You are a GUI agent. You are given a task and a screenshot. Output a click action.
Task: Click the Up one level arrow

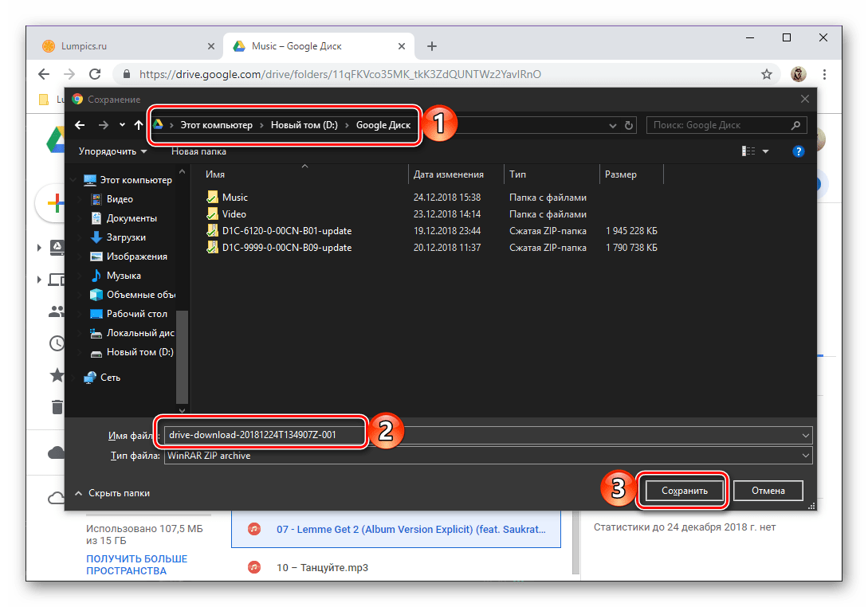point(139,125)
